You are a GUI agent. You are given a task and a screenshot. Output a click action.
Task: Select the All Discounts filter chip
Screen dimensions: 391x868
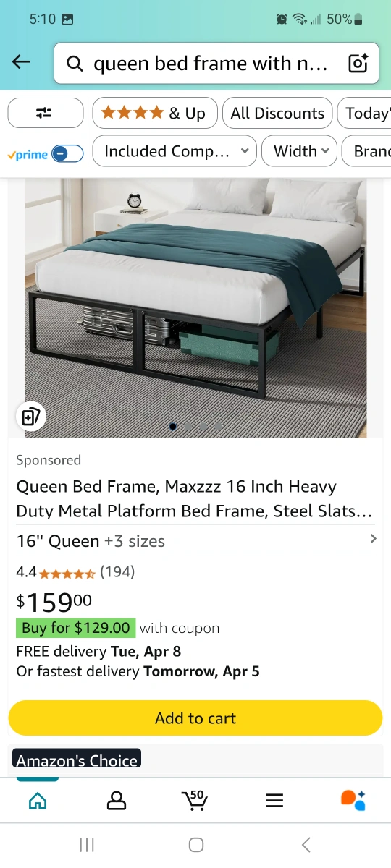(277, 113)
